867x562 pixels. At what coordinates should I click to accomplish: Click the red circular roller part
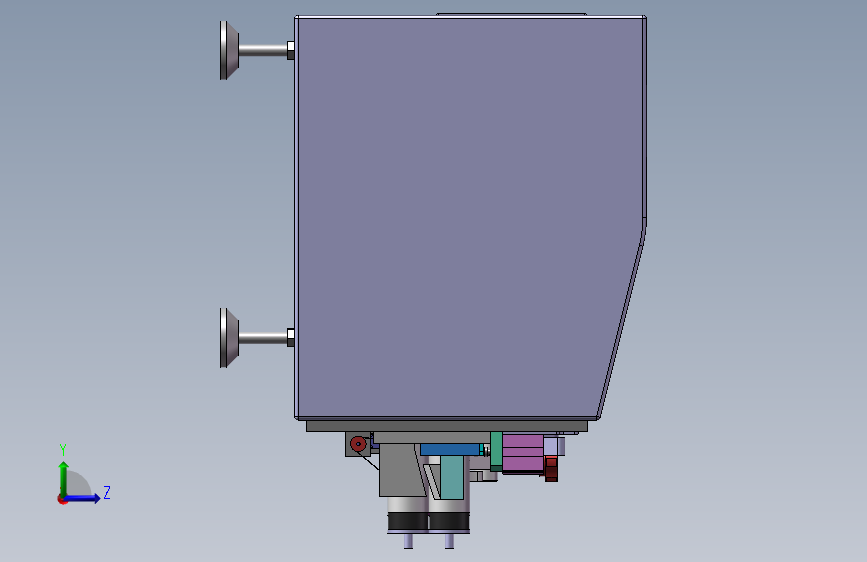pyautogui.click(x=358, y=444)
